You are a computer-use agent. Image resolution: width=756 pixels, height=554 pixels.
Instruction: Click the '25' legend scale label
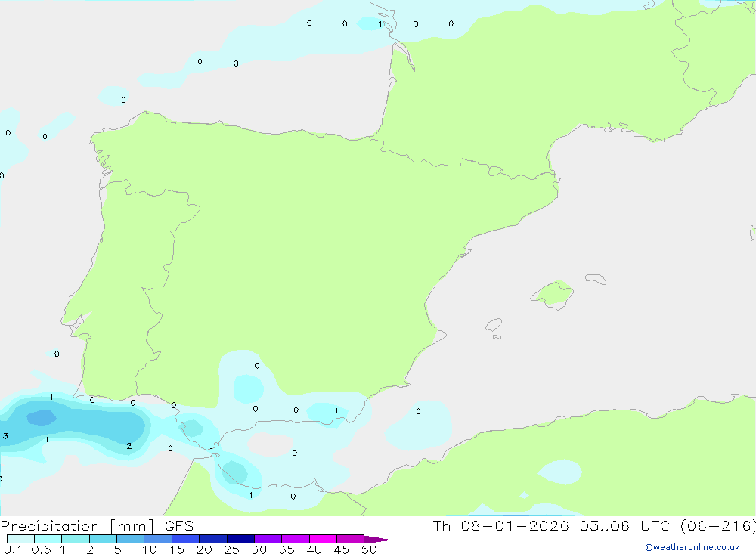coord(232,549)
